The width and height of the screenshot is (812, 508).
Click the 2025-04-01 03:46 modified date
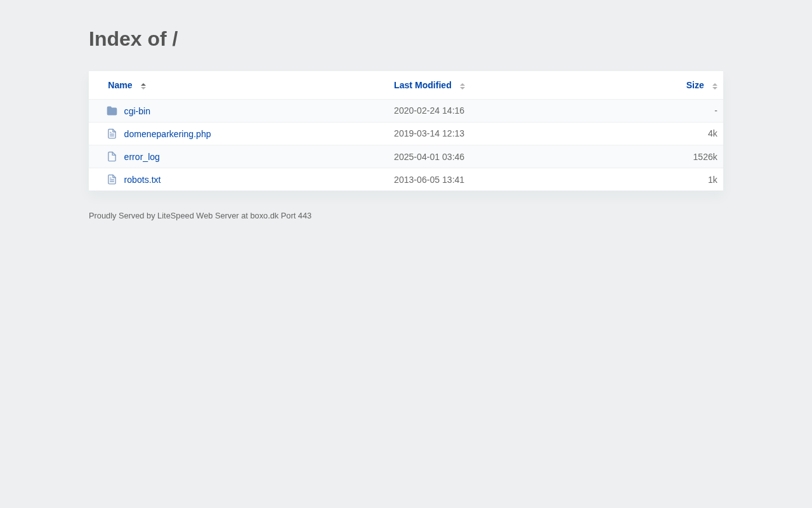[x=429, y=157]
